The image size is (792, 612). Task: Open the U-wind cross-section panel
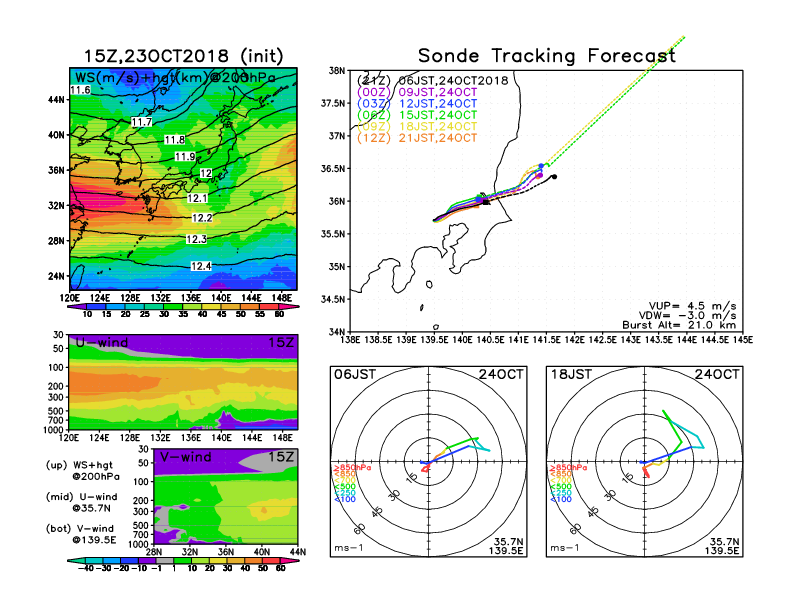pos(182,384)
